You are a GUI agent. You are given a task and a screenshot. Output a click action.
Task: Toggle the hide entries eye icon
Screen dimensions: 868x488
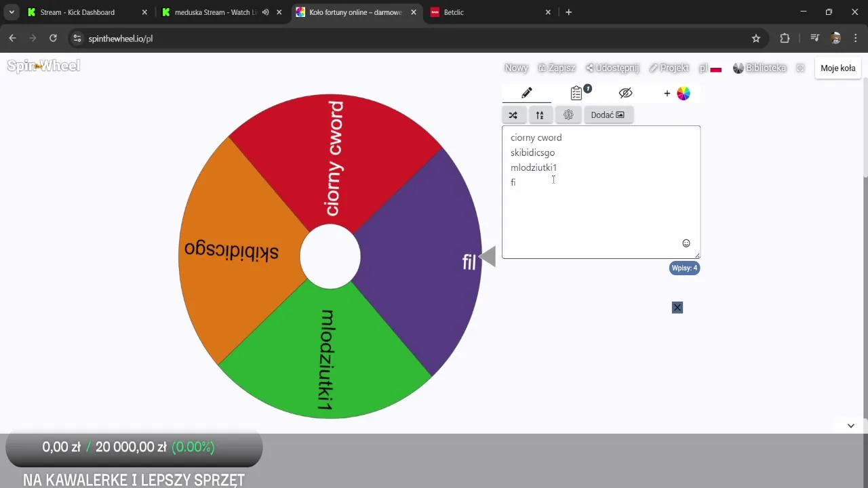[x=625, y=94]
